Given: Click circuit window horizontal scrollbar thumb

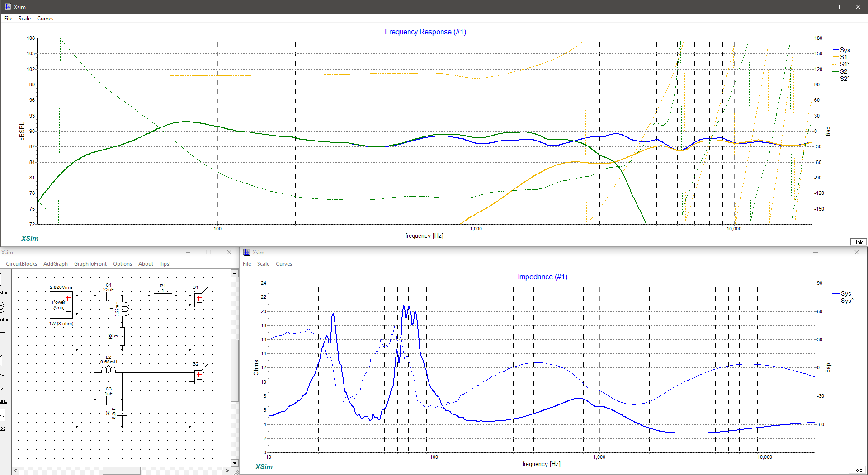Looking at the screenshot, I should [122, 470].
